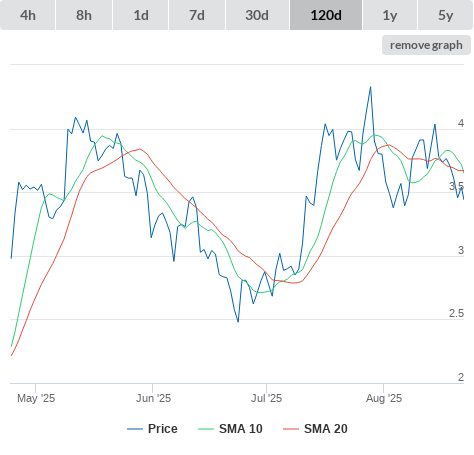
Task: Toggle the Price series in legend
Action: click(152, 429)
